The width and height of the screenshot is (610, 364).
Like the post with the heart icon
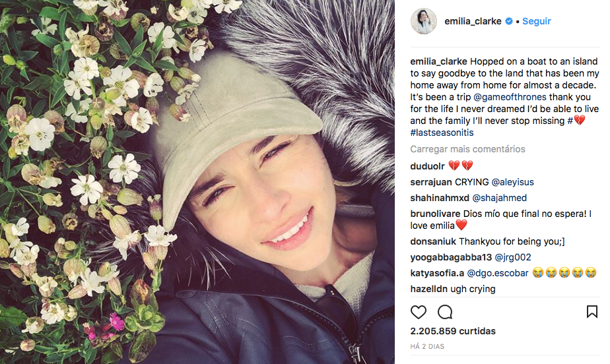tap(418, 312)
